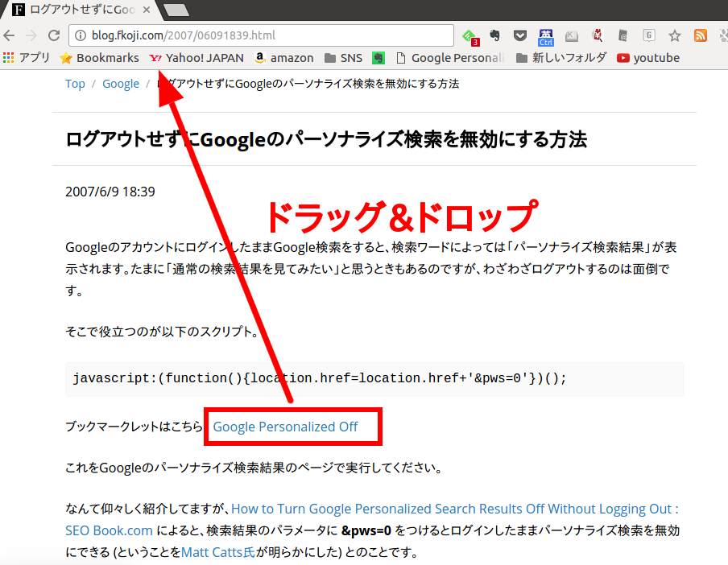Click the gray K key extension icon
The height and width of the screenshot is (565, 728).
click(x=572, y=35)
